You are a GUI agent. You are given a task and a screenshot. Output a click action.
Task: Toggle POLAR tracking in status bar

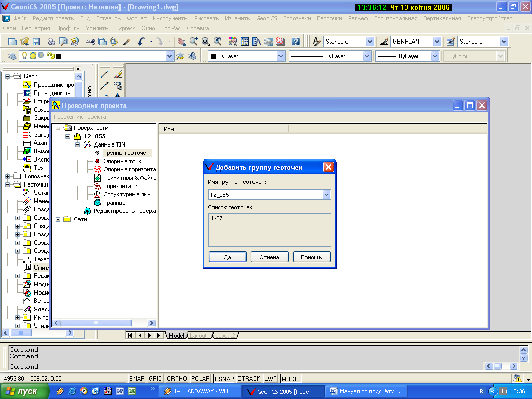[x=200, y=379]
